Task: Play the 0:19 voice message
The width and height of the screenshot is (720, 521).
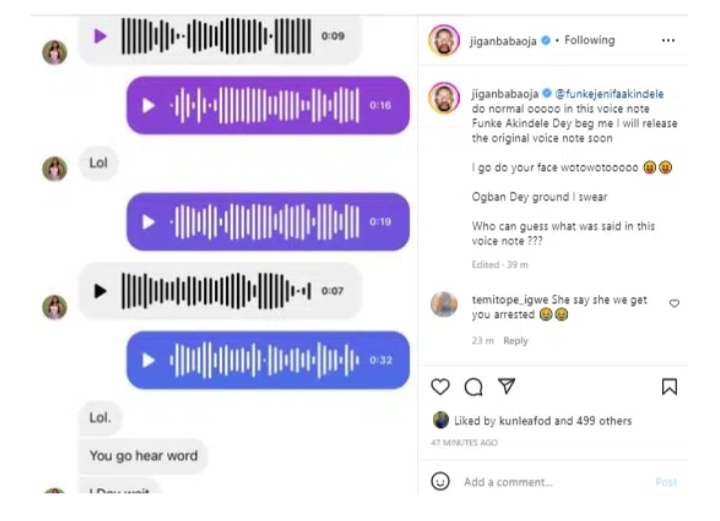Action: point(148,222)
